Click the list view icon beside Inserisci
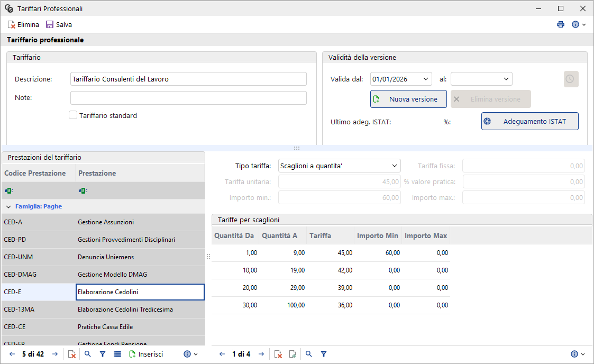This screenshot has width=594, height=364. pyautogui.click(x=117, y=354)
